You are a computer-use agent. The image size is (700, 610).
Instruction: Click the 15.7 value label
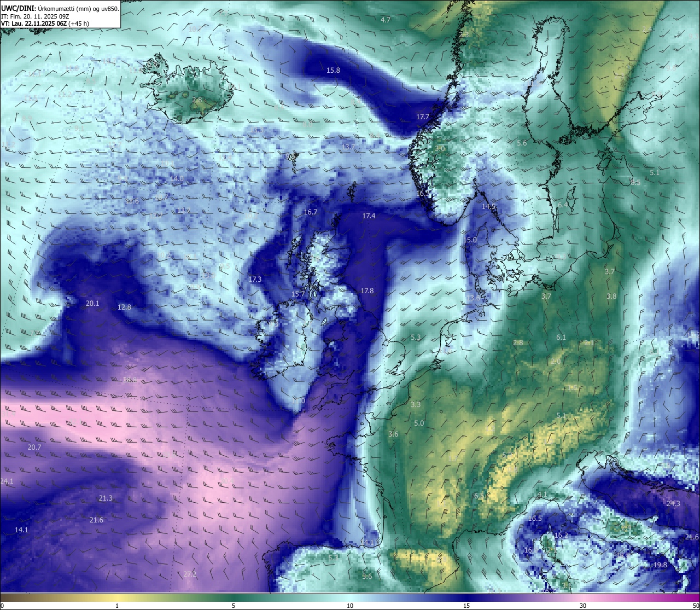point(298,294)
